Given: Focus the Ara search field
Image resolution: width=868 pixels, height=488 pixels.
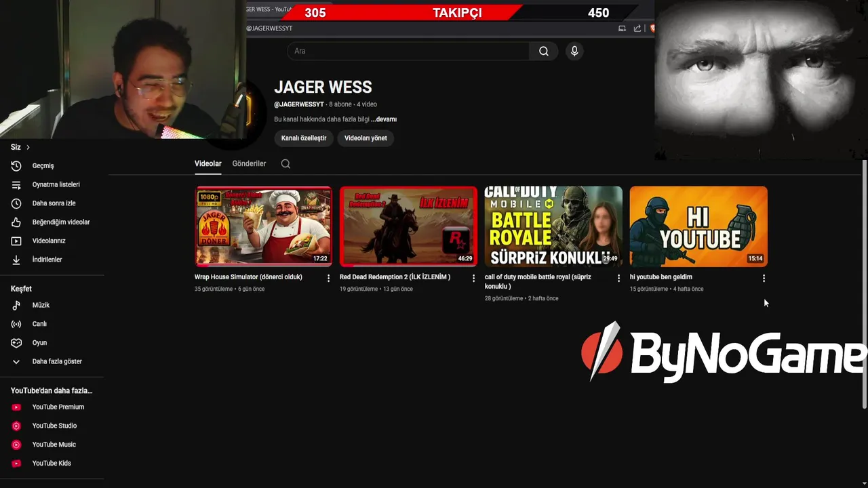Looking at the screenshot, I should pyautogui.click(x=408, y=51).
